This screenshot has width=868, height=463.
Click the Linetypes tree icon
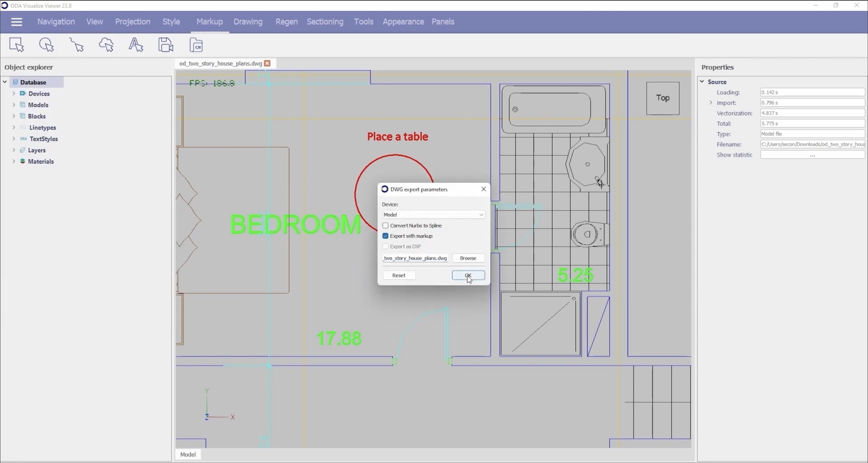coord(23,128)
